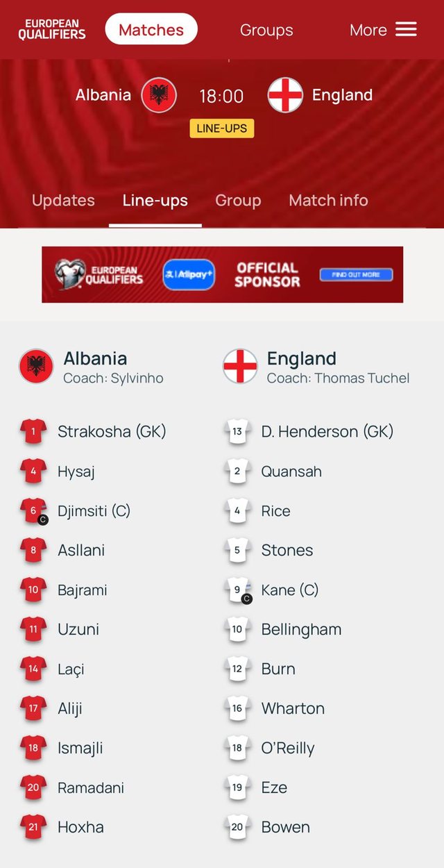This screenshot has width=444, height=868.
Task: Tap Kane's number 9 captain shirt icon
Action: 238,590
